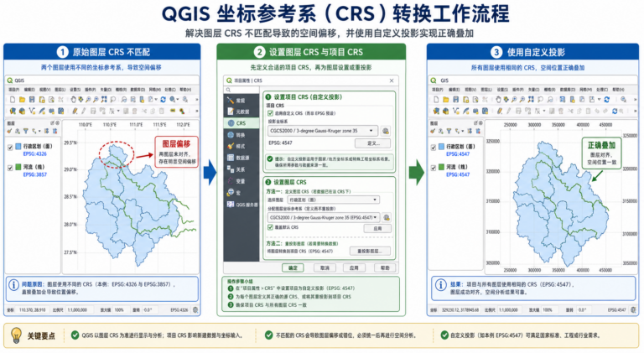Click green symbol swatch of 河流 in step 1
The image size is (644, 353).
(18, 167)
